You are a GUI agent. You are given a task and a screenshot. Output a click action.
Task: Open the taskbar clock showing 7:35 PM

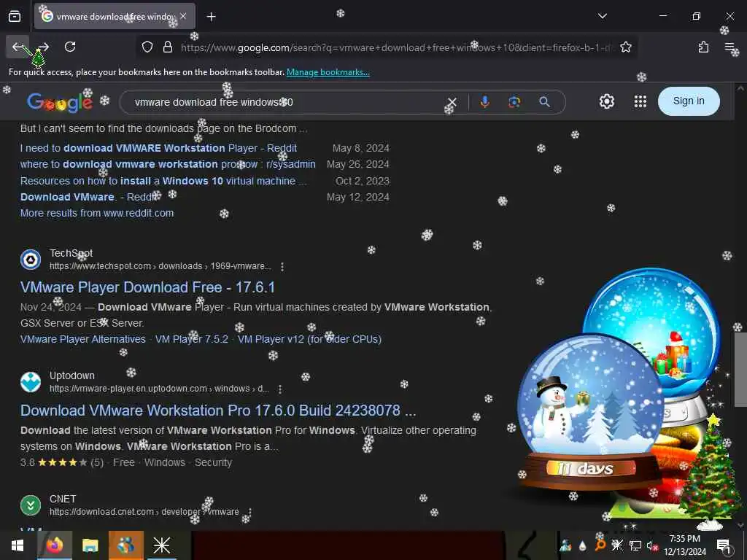pyautogui.click(x=684, y=545)
